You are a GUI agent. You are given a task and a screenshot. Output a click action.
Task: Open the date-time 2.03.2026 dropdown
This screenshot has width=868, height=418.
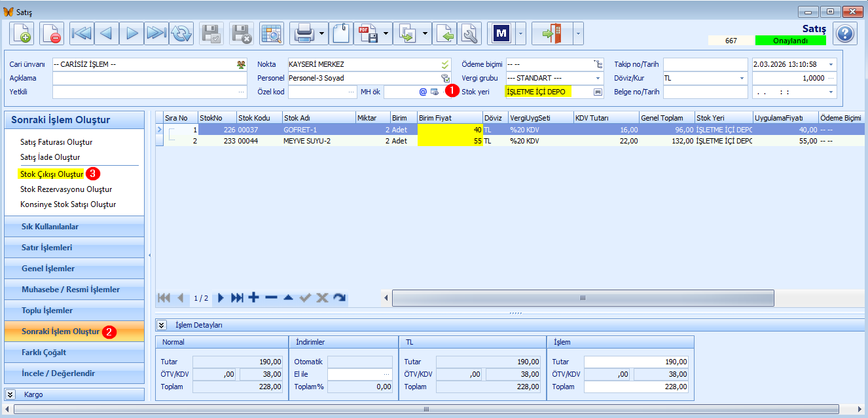(831, 64)
